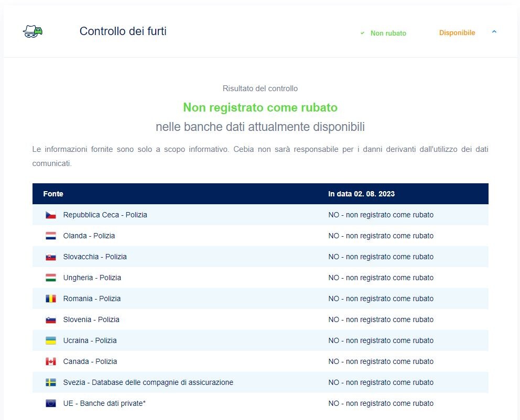Click the result cell for Svezia
This screenshot has width=520, height=420.
pos(381,382)
